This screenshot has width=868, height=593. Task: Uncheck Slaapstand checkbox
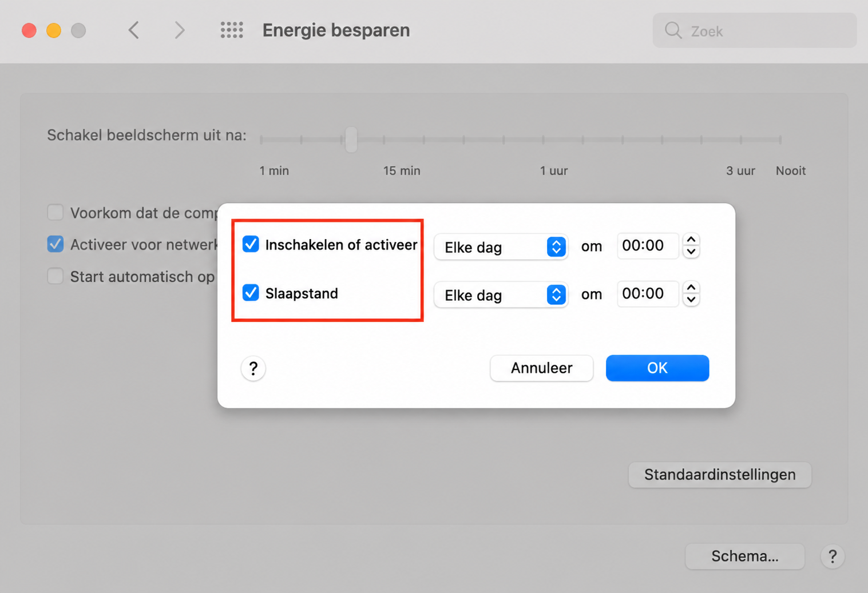tap(251, 293)
